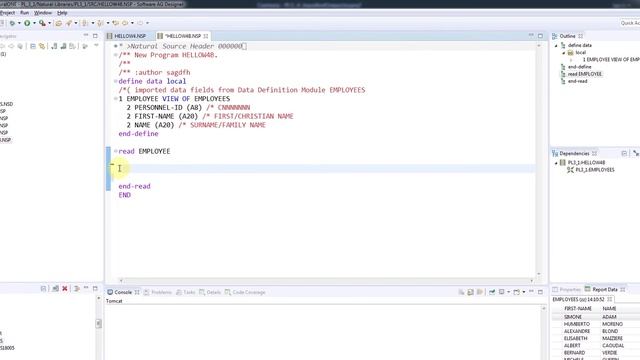Click the Quick Access search field
This screenshot has height=360, width=640.
[630, 23]
